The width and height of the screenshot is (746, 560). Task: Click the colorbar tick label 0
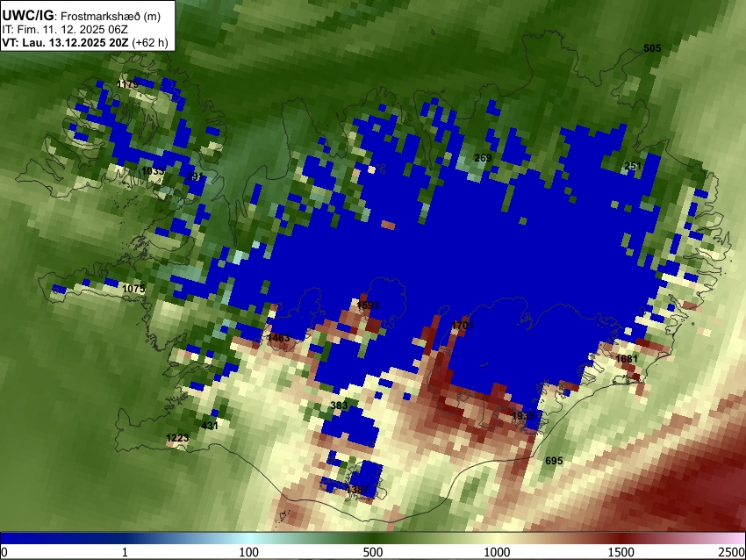click(4, 552)
